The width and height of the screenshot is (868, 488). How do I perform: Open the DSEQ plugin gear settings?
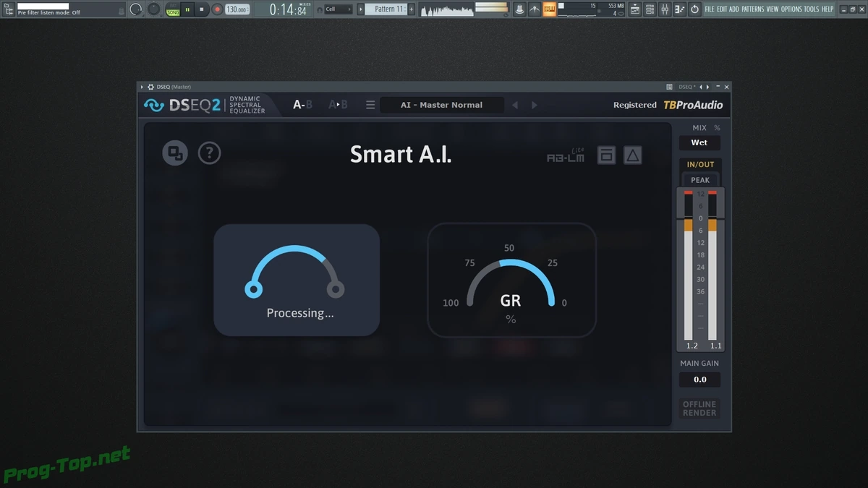[150, 87]
